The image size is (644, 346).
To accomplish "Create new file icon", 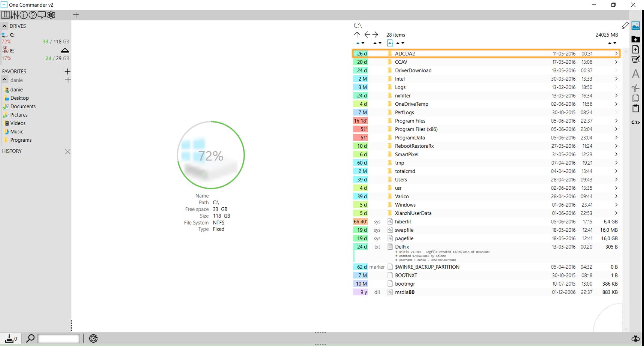I will (636, 49).
